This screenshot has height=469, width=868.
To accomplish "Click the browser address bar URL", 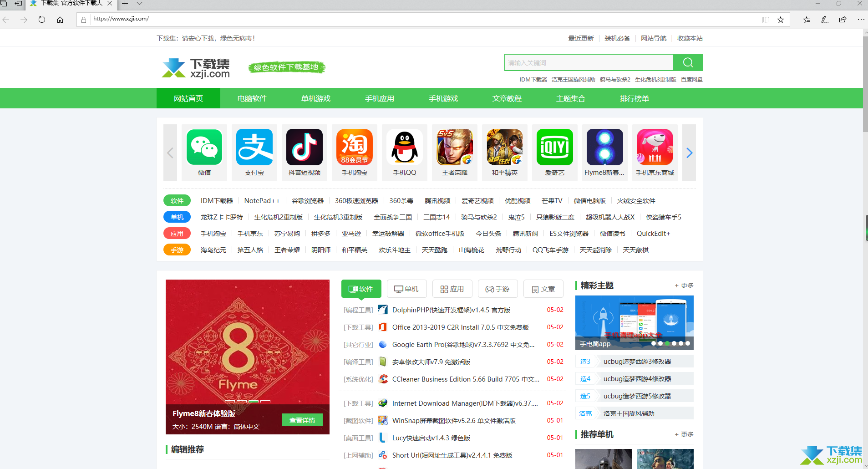I will [x=121, y=19].
